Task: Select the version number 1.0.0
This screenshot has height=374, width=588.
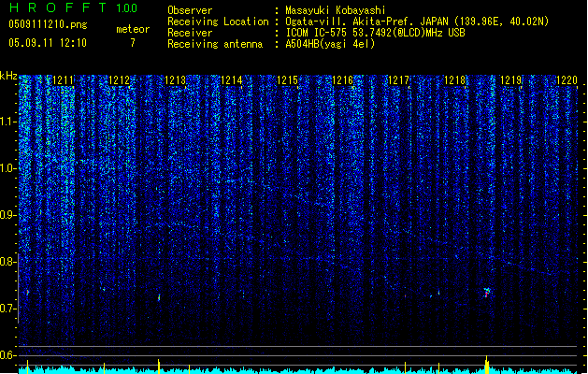Action: click(126, 7)
